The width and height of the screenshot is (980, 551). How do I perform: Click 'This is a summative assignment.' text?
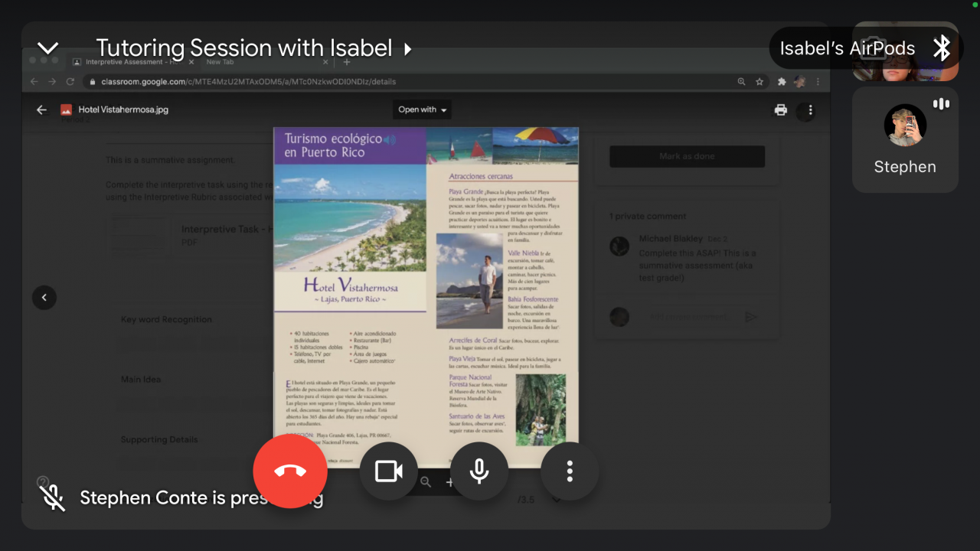171,160
